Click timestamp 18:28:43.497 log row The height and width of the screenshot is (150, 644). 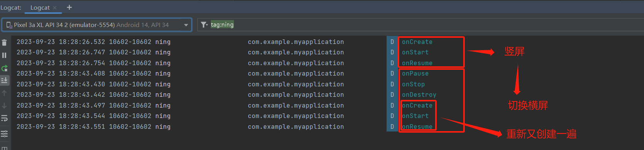pyautogui.click(x=61, y=105)
